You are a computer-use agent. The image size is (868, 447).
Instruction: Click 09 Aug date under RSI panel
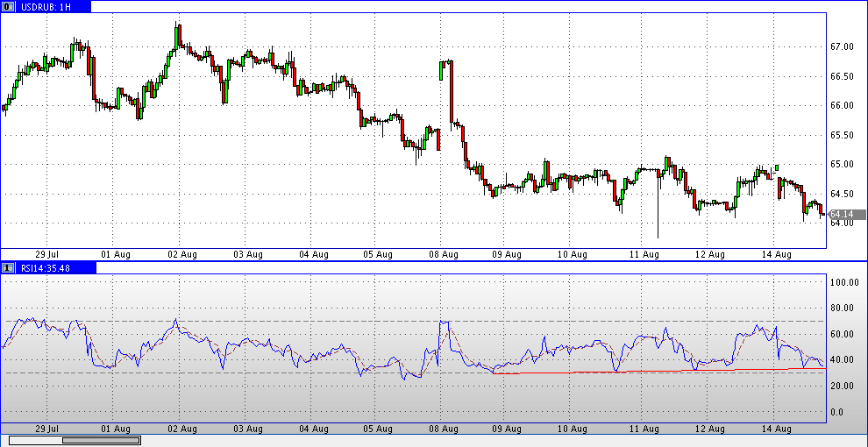coord(507,429)
